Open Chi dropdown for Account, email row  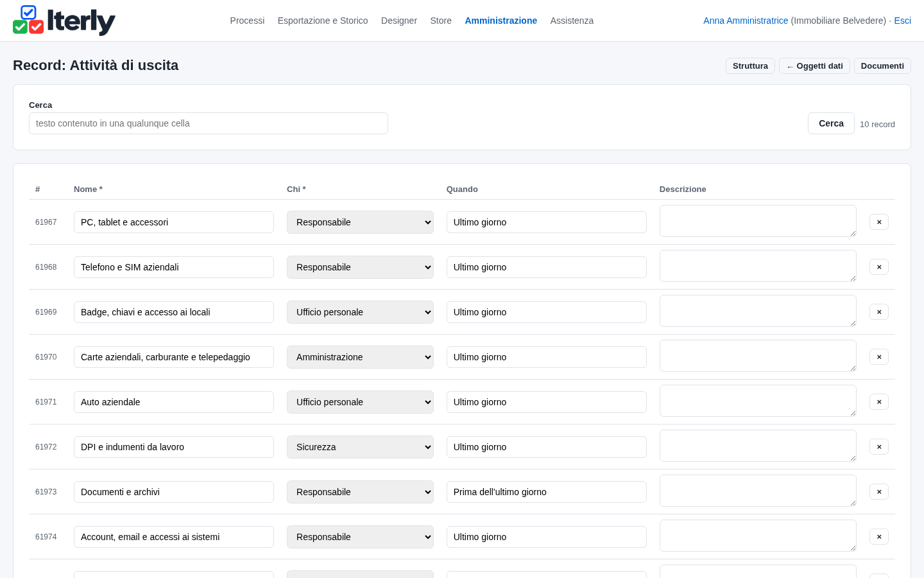pos(360,537)
